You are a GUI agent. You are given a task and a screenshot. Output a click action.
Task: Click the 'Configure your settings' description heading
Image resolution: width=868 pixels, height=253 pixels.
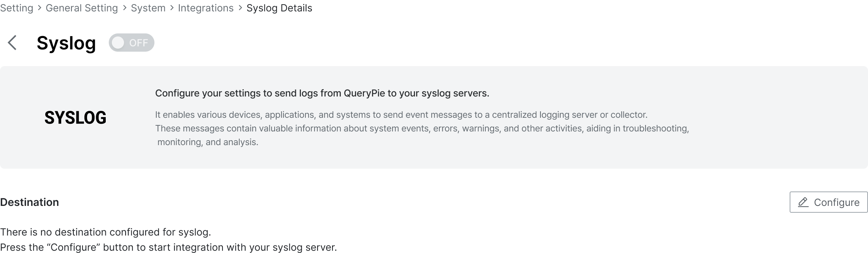pos(322,93)
